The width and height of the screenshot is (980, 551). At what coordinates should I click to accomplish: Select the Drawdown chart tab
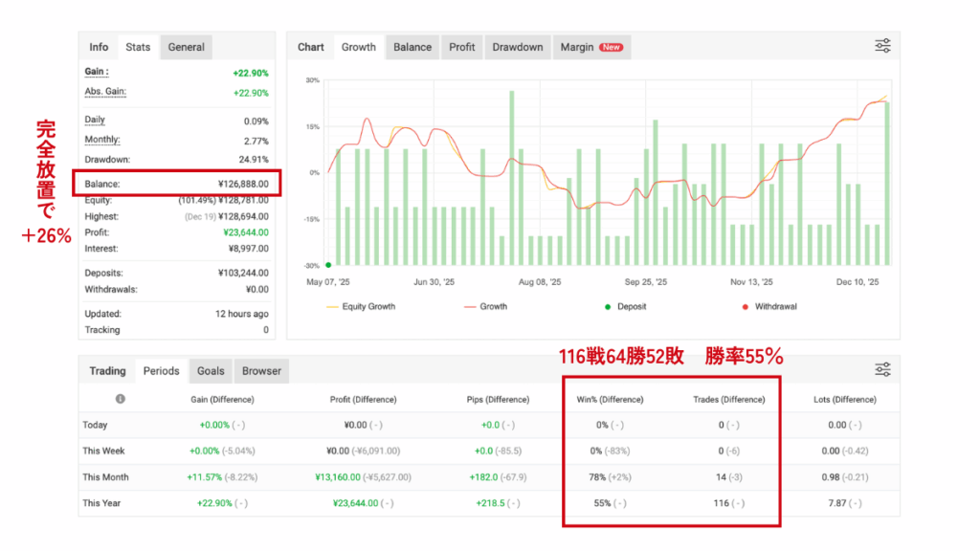click(x=517, y=47)
